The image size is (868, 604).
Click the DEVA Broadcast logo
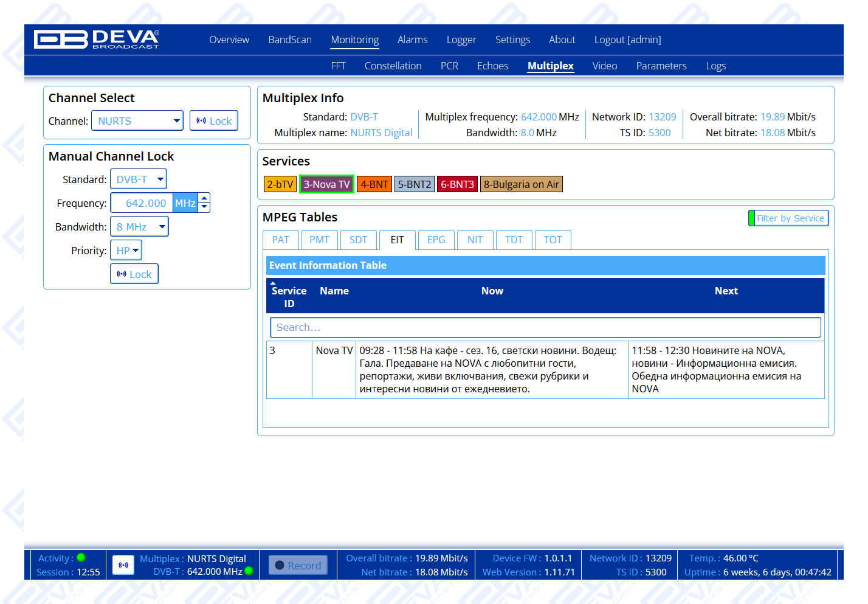click(x=97, y=40)
